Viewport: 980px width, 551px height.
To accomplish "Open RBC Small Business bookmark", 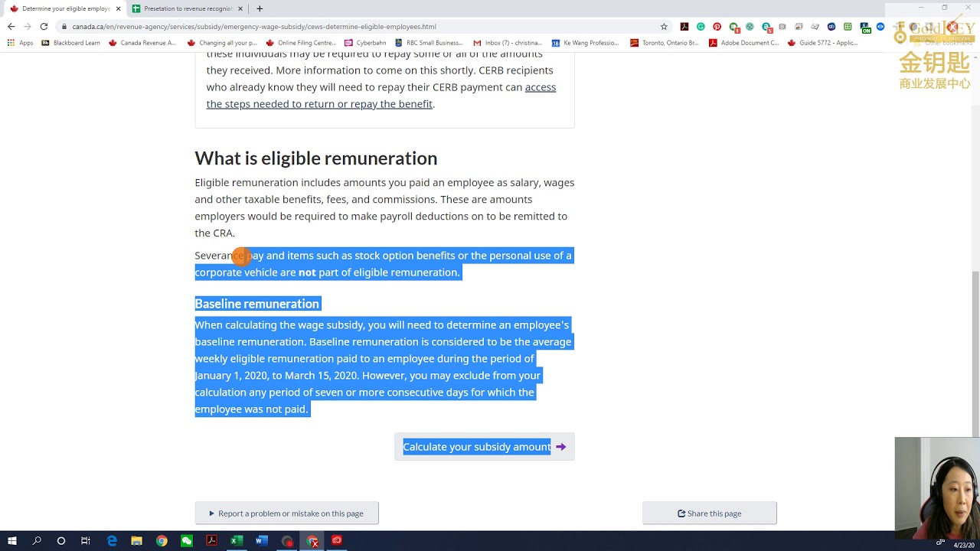I will (429, 43).
